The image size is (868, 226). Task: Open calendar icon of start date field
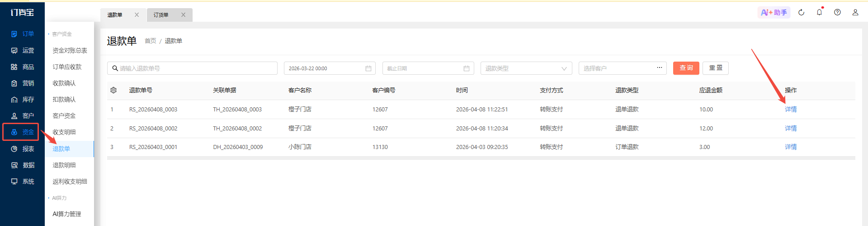368,68
